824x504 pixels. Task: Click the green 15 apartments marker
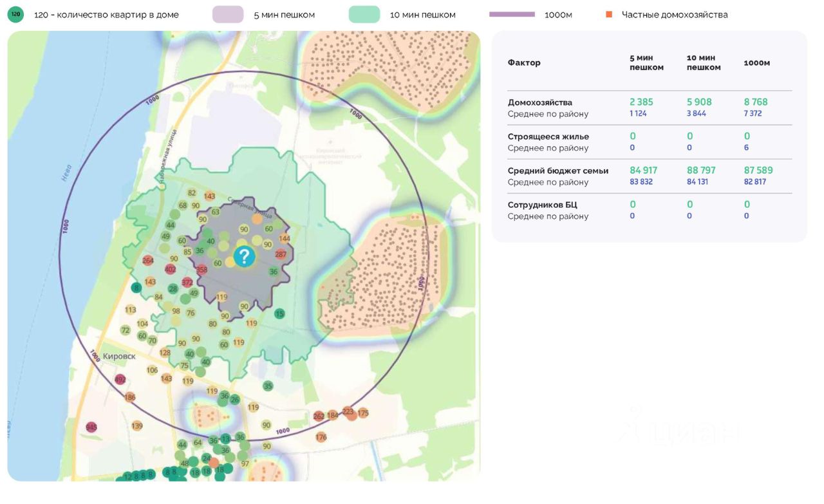pyautogui.click(x=279, y=313)
